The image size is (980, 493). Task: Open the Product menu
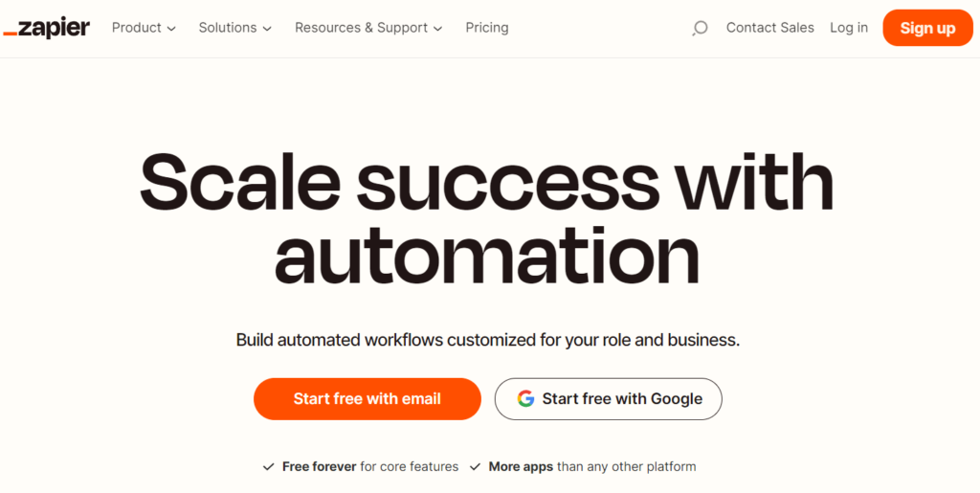click(x=144, y=28)
